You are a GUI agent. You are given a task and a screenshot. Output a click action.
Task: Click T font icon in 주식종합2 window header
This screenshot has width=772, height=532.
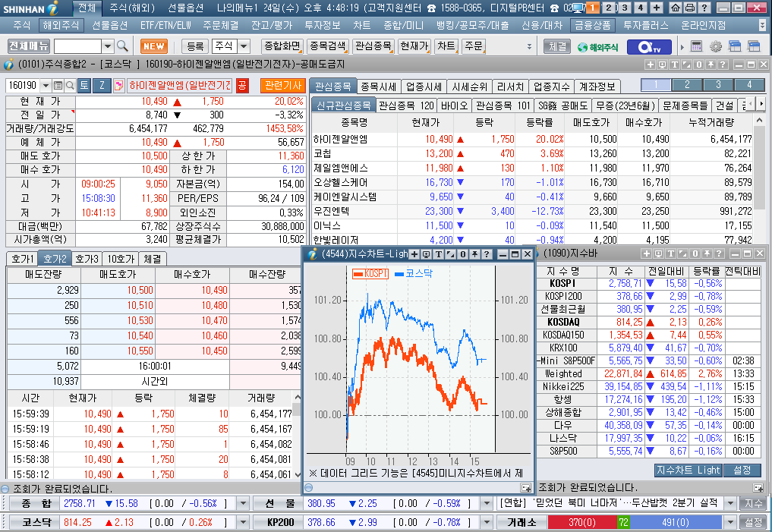pos(675,65)
